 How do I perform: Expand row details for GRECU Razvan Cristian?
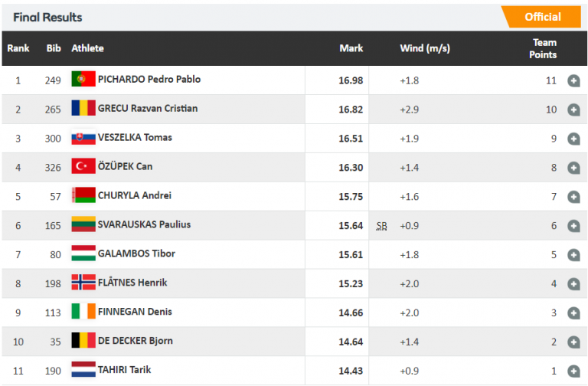pyautogui.click(x=573, y=110)
